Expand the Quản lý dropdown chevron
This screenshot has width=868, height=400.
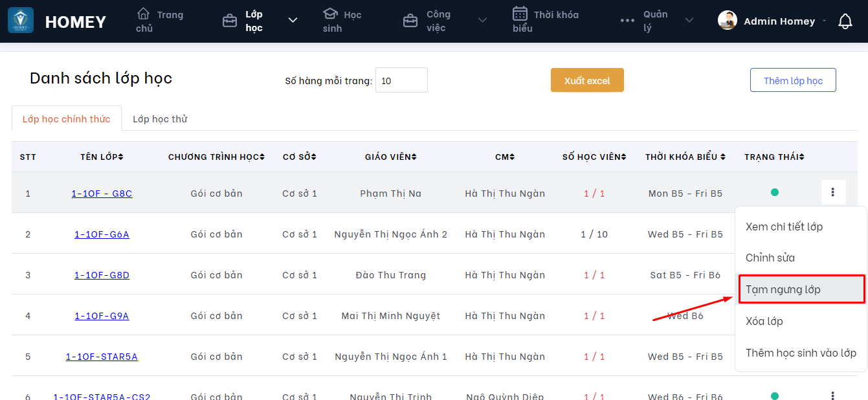689,21
